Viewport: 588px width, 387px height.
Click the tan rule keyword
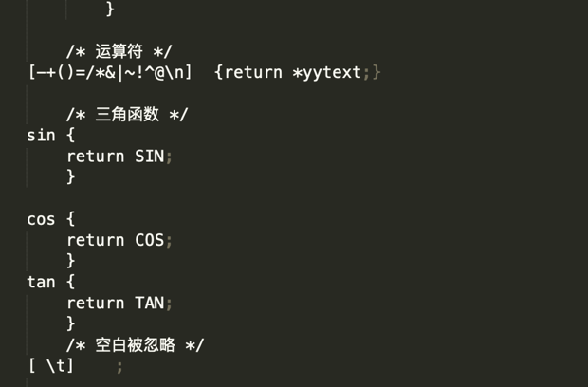pyautogui.click(x=41, y=282)
